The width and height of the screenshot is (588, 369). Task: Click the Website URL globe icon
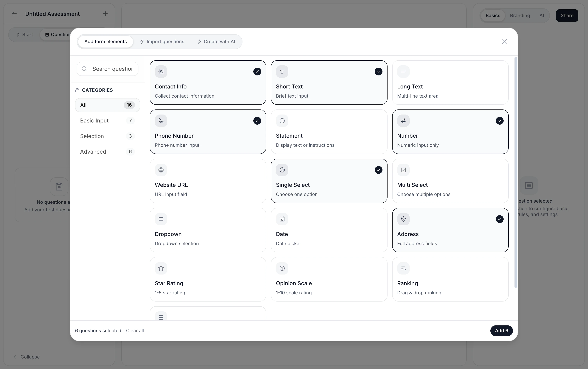tap(161, 170)
